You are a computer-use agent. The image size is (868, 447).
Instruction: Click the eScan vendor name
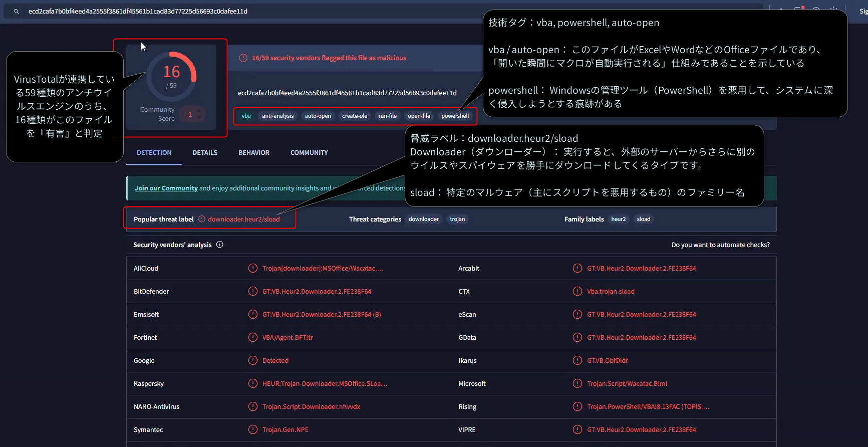pos(467,314)
